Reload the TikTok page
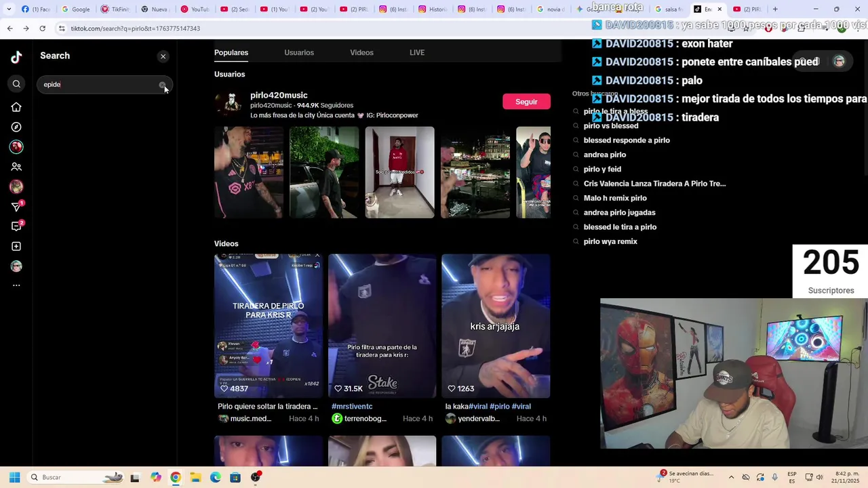 [42, 28]
